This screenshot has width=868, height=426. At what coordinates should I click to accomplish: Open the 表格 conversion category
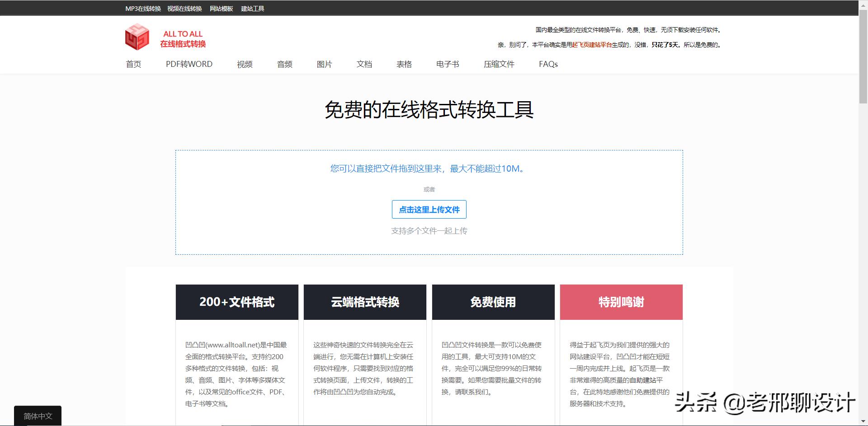pyautogui.click(x=404, y=64)
